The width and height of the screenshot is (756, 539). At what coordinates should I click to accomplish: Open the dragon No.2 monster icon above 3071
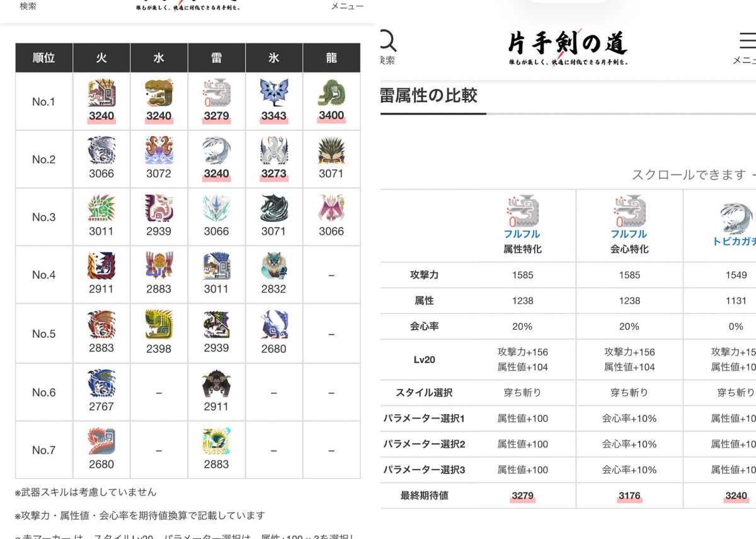(331, 151)
